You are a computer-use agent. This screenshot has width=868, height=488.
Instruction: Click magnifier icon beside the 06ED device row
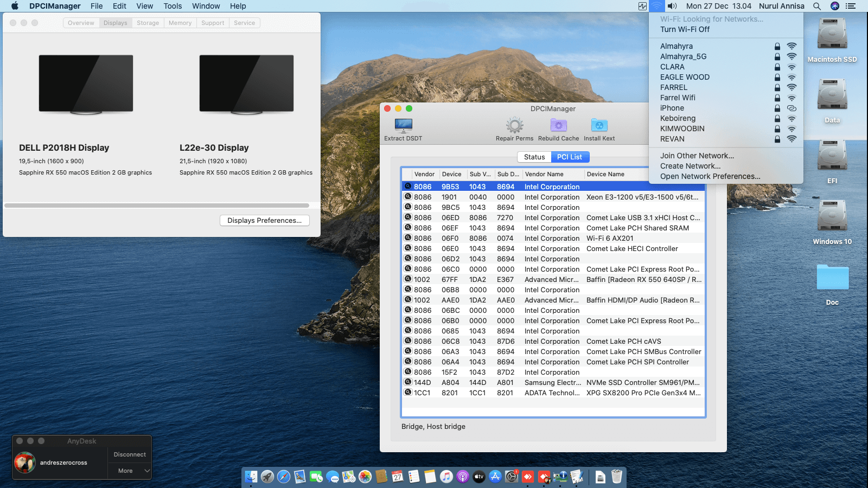pos(408,217)
